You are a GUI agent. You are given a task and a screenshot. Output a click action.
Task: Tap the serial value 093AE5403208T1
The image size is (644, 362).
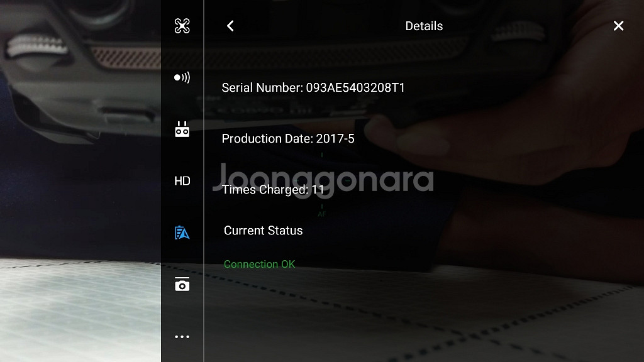355,87
